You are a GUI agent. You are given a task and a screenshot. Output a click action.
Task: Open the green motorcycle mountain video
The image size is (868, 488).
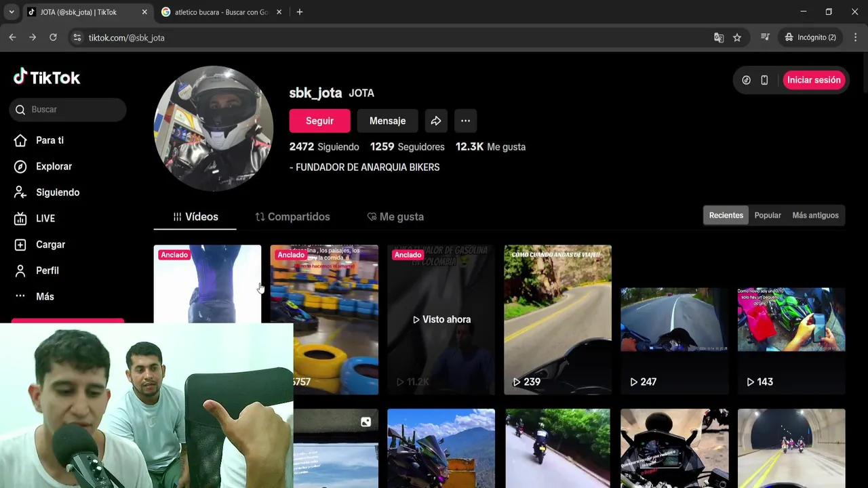coord(441,448)
